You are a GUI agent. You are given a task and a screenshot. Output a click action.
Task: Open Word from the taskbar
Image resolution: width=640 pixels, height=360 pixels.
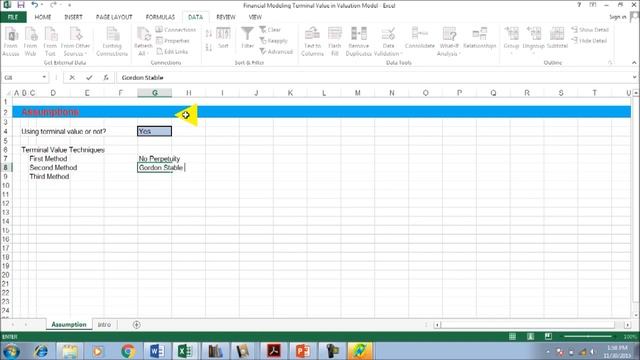(x=157, y=351)
